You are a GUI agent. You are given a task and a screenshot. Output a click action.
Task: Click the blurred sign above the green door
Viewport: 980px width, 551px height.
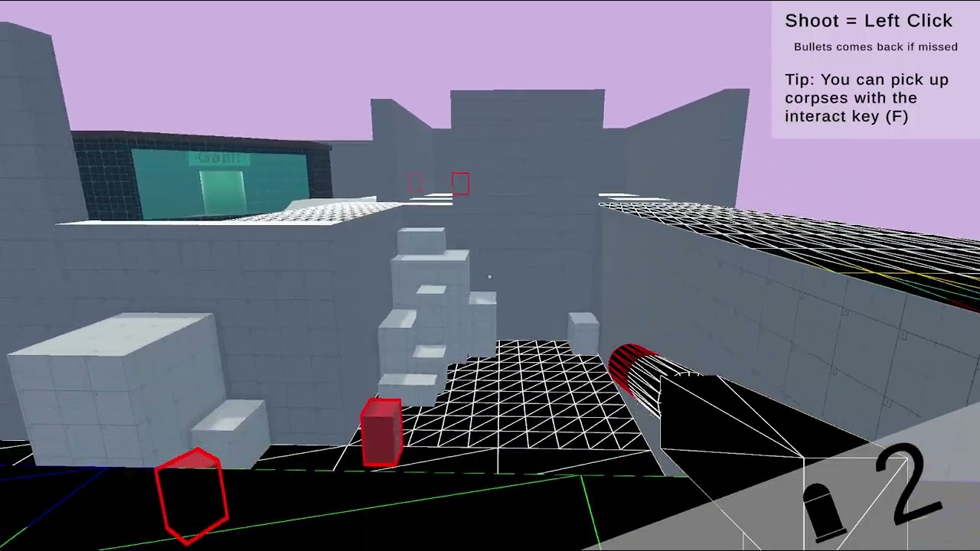(220, 158)
